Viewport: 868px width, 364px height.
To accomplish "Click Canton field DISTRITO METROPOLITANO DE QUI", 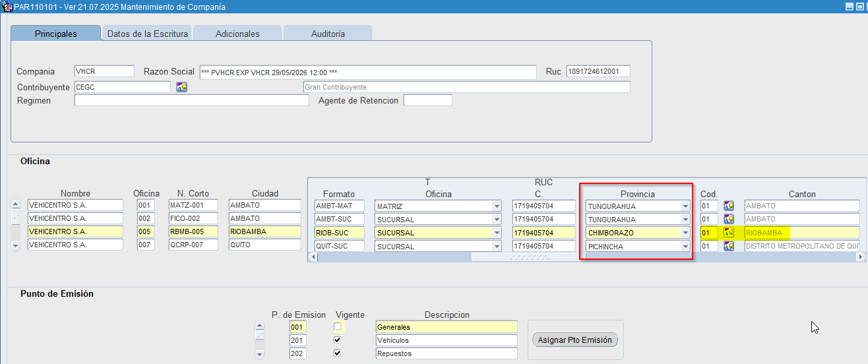I will point(802,246).
